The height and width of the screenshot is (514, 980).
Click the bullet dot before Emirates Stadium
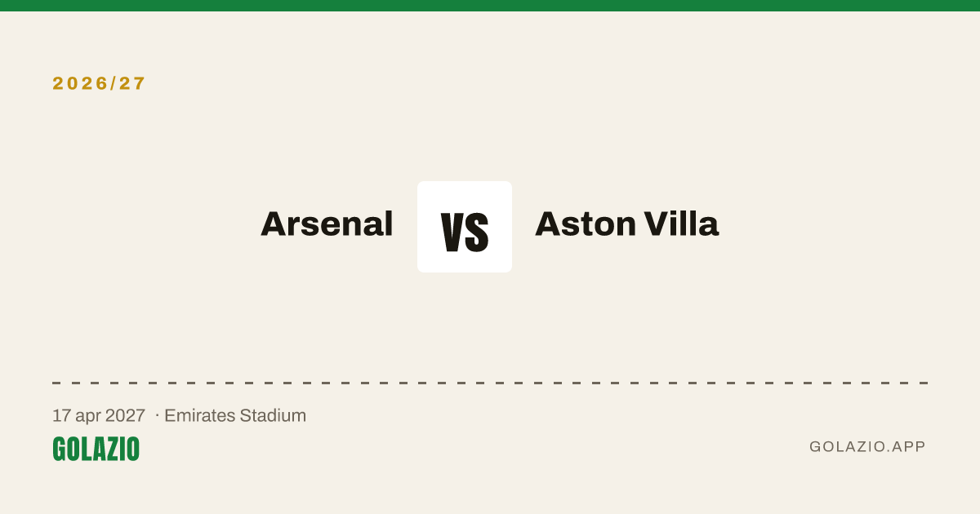click(x=157, y=415)
